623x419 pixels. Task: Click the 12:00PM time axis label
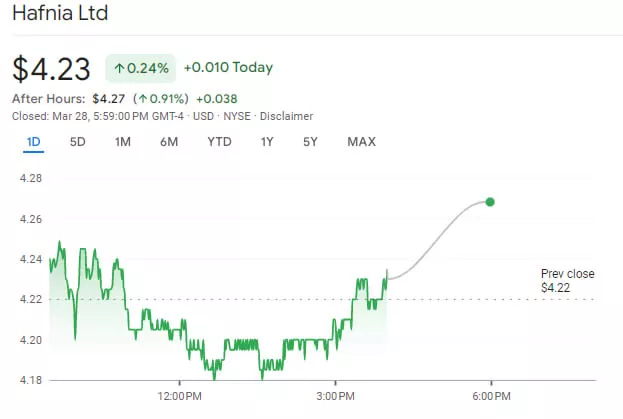pyautogui.click(x=179, y=395)
